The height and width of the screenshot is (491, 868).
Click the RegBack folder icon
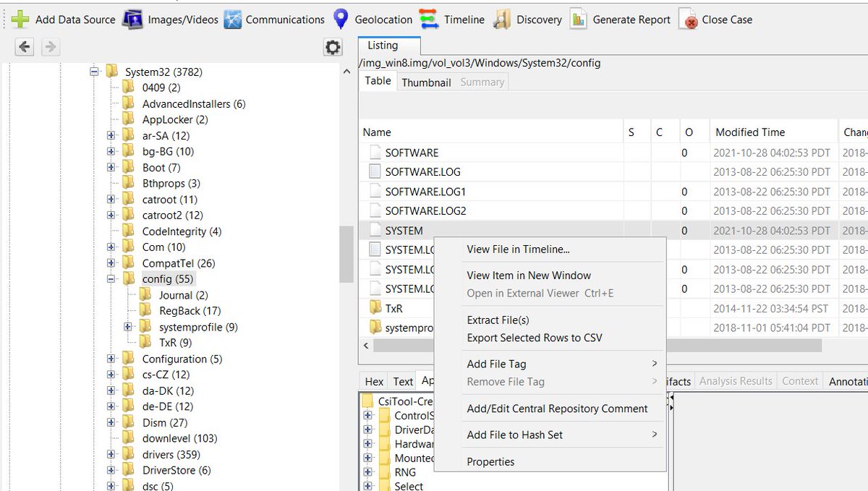click(x=146, y=311)
